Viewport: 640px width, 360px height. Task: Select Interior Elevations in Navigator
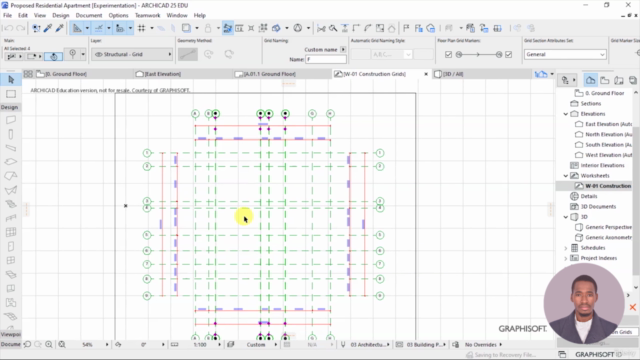click(x=602, y=165)
